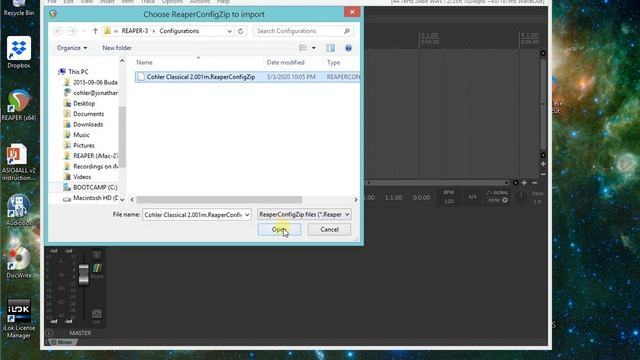Image resolution: width=640 pixels, height=360 pixels.
Task: Open the ASIO4ALL v2 Instruction file icon
Action: pyautogui.click(x=18, y=162)
